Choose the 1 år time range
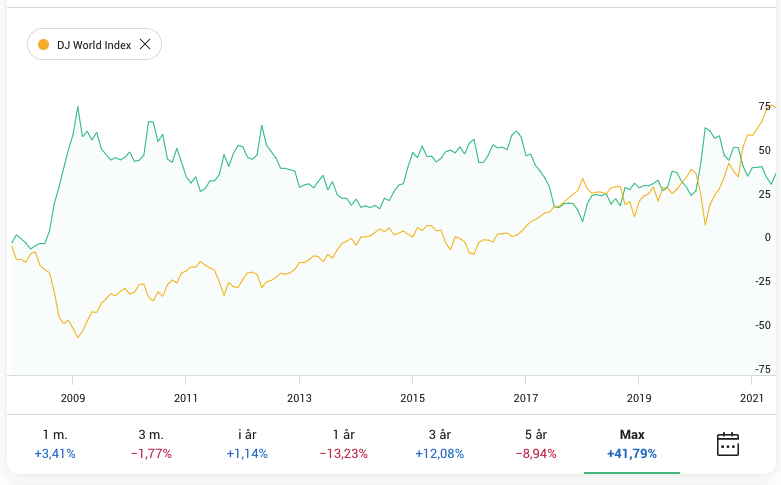Viewport: 781px width, 485px height. coord(343,444)
